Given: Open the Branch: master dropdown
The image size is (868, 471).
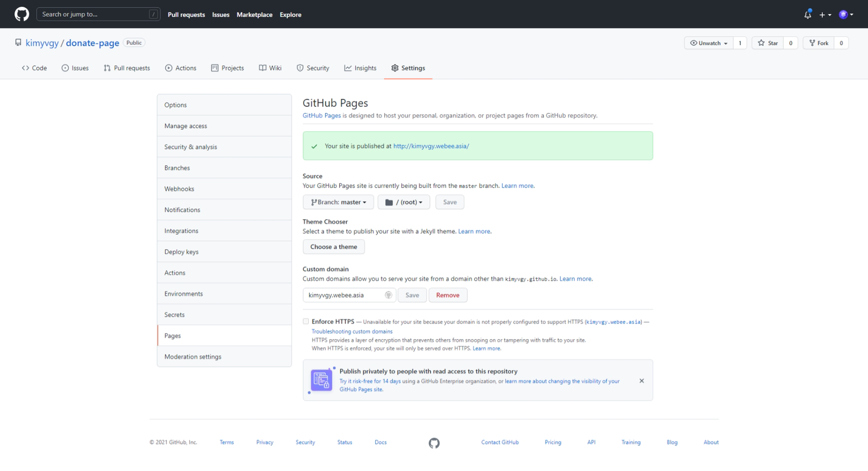Looking at the screenshot, I should tap(338, 202).
